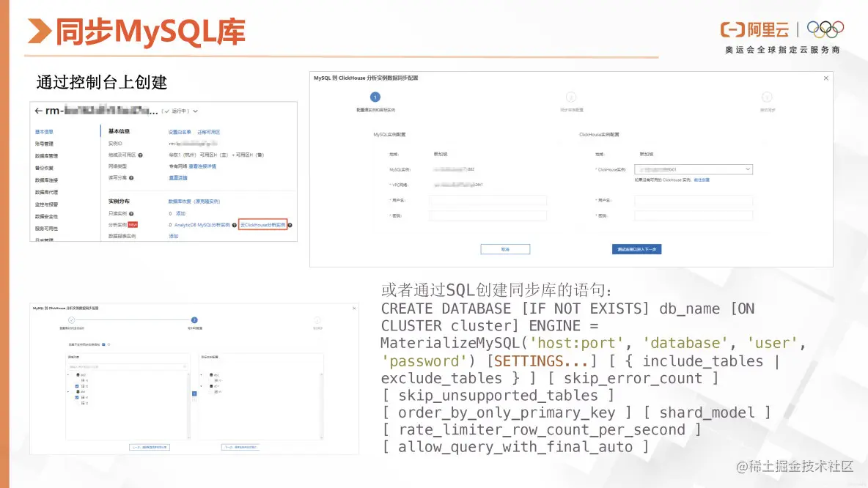Focus the MySQL 用户名 input field
868x488 pixels.
click(488, 200)
